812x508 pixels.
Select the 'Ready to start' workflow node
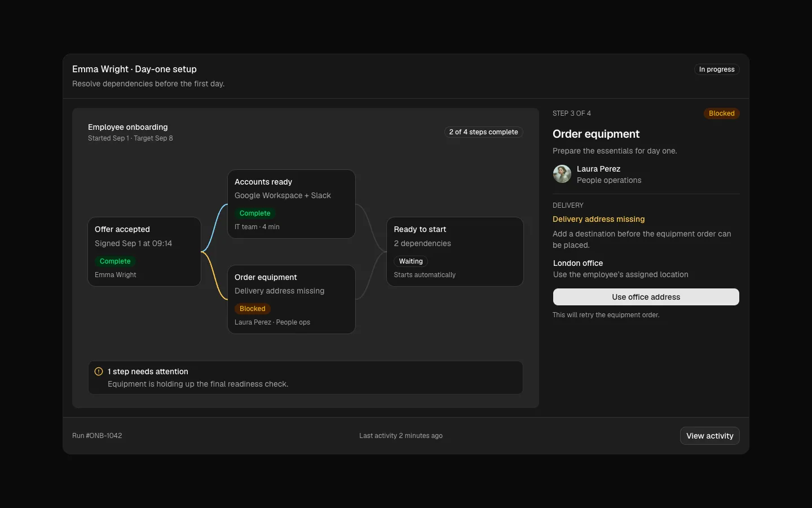click(x=455, y=252)
